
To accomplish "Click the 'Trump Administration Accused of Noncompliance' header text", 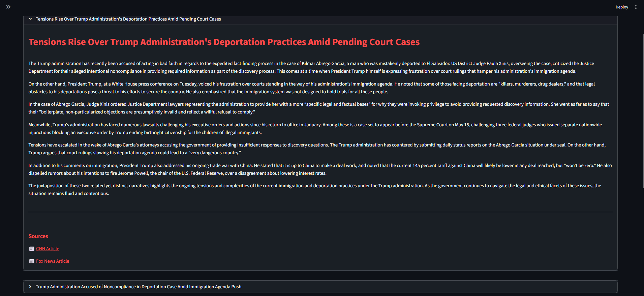I will (139, 287).
